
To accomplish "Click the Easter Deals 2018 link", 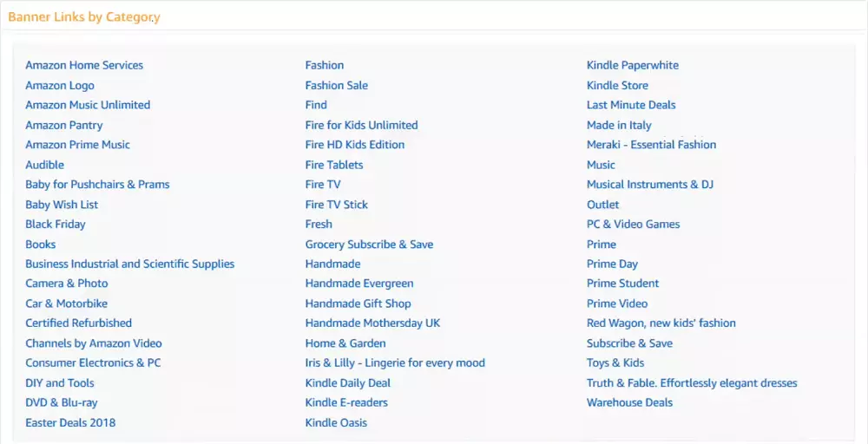I will click(70, 422).
